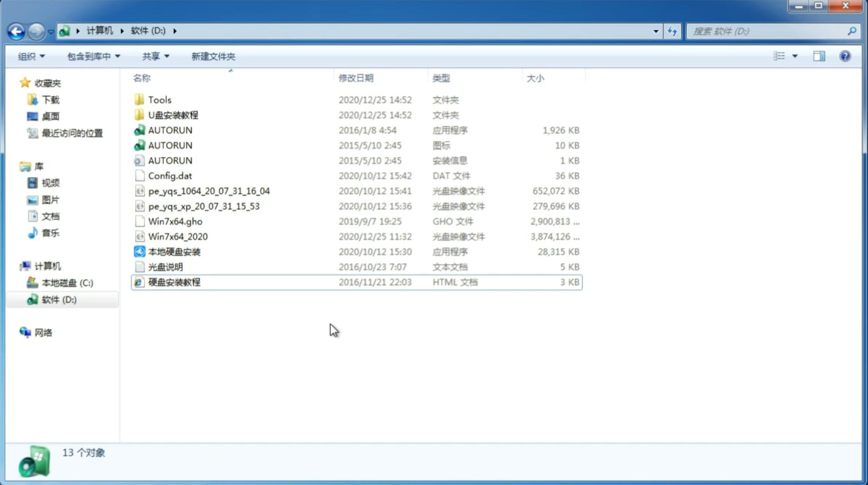
Task: Open Win7x64_2020 disc image file
Action: point(177,237)
